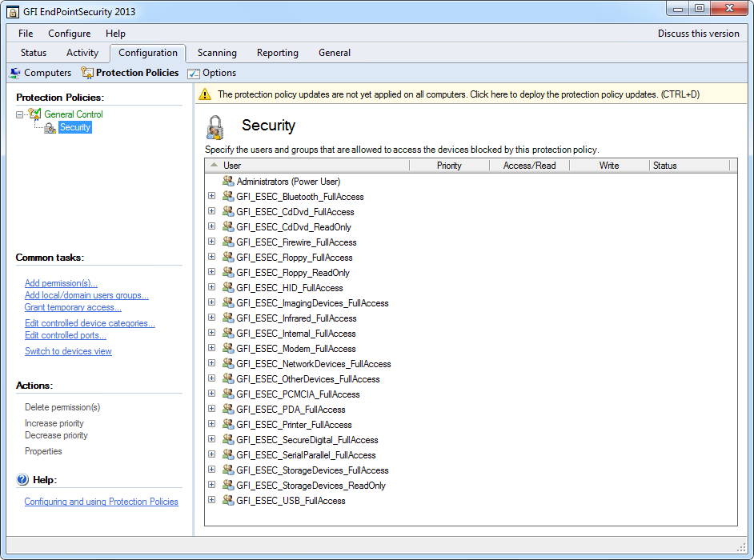
Task: Collapse the General Control tree node
Action: pyautogui.click(x=20, y=114)
